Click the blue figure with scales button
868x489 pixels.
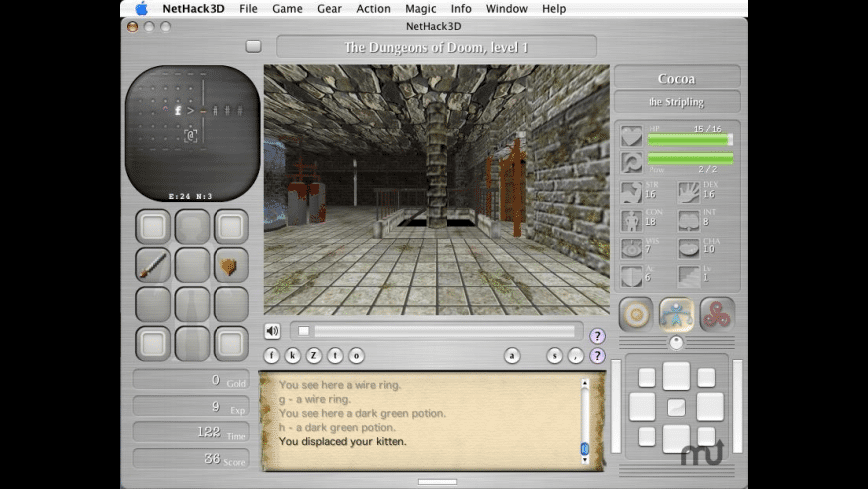(x=676, y=314)
